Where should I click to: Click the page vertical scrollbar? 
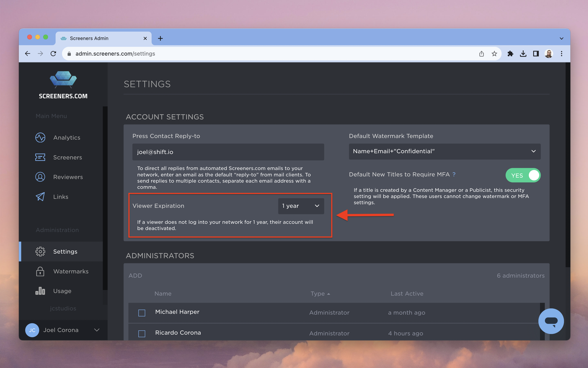[568, 165]
